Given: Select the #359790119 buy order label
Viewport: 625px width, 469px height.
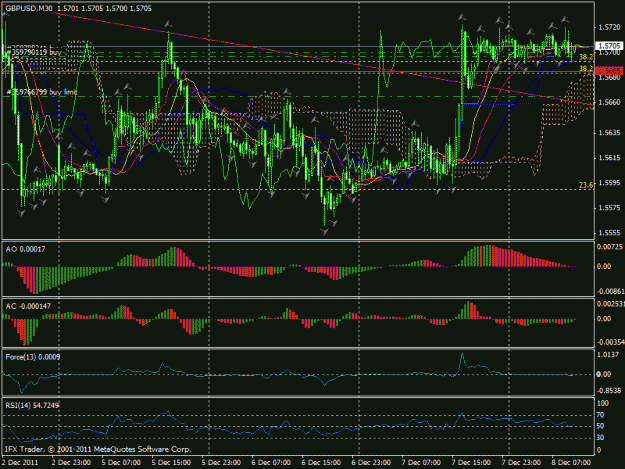Looking at the screenshot, I should (x=34, y=52).
